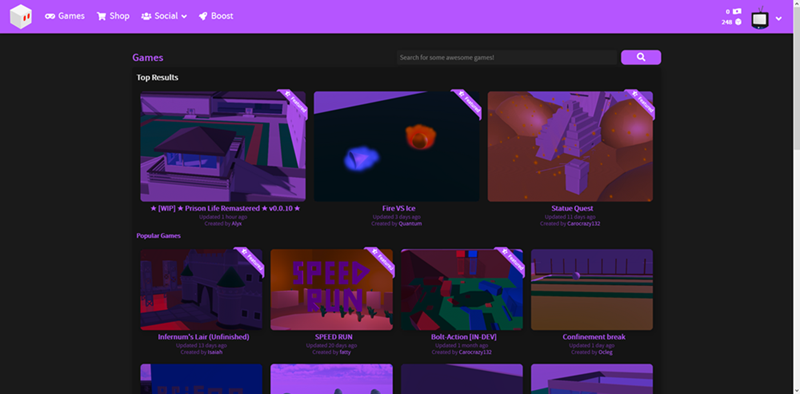Click Featured ribbon on SPEED RUN
The width and height of the screenshot is (800, 394).
[382, 259]
